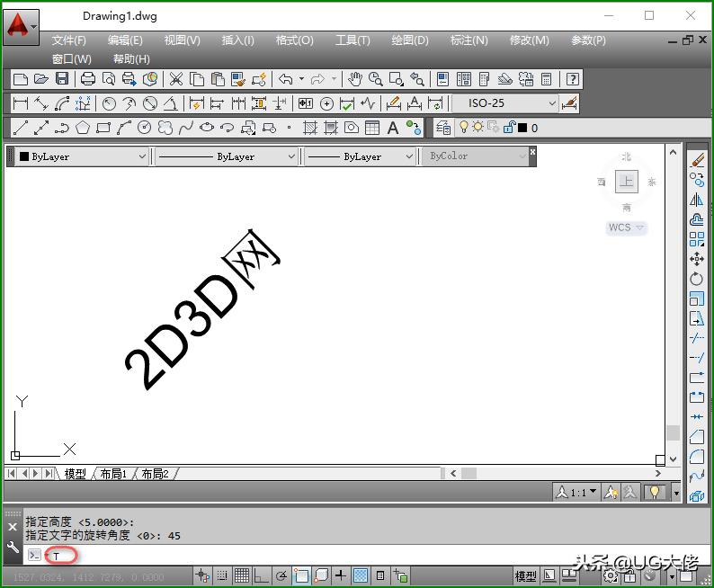The height and width of the screenshot is (588, 714).
Task: Cut selection with the scissors icon
Action: click(x=175, y=79)
